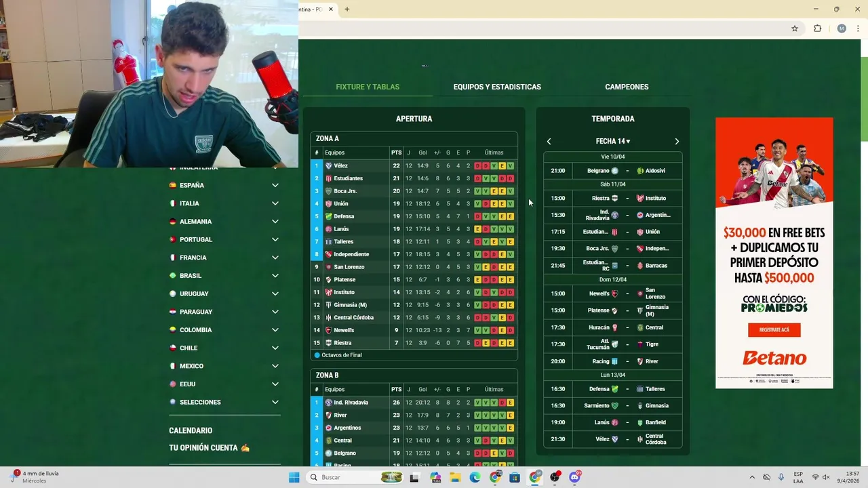The image size is (868, 488).
Task: Open the Tu Opinión Cuenta link
Action: pos(209,448)
